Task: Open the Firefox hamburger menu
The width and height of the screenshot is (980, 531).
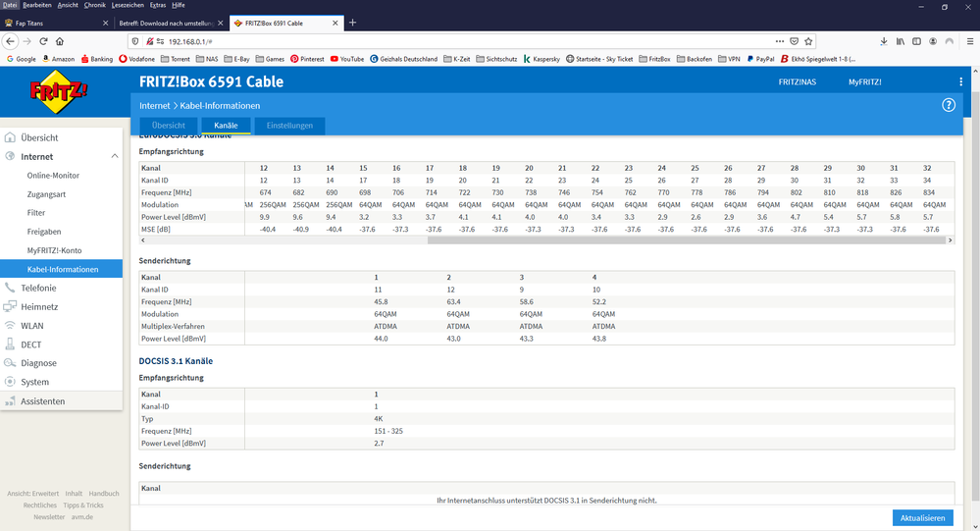Action: pos(970,41)
